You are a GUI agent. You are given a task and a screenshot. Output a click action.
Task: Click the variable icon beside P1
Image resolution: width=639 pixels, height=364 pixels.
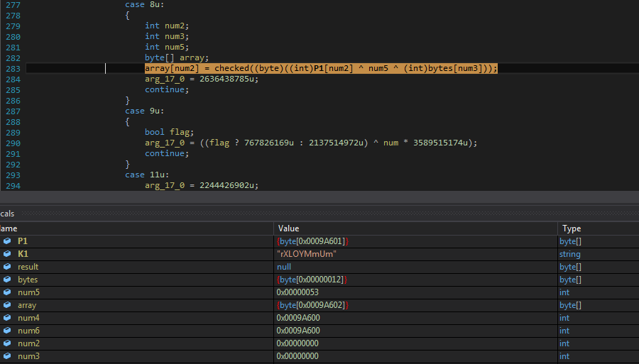tap(7, 241)
